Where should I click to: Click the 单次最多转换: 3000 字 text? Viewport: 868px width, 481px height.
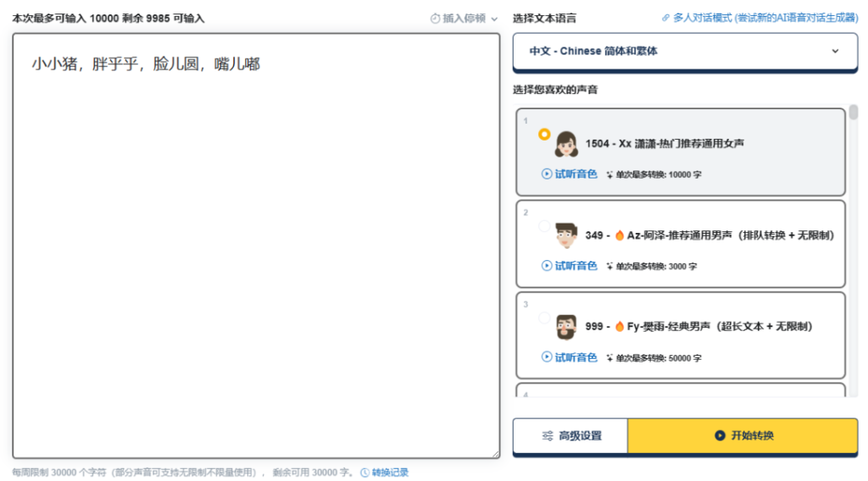tap(656, 267)
